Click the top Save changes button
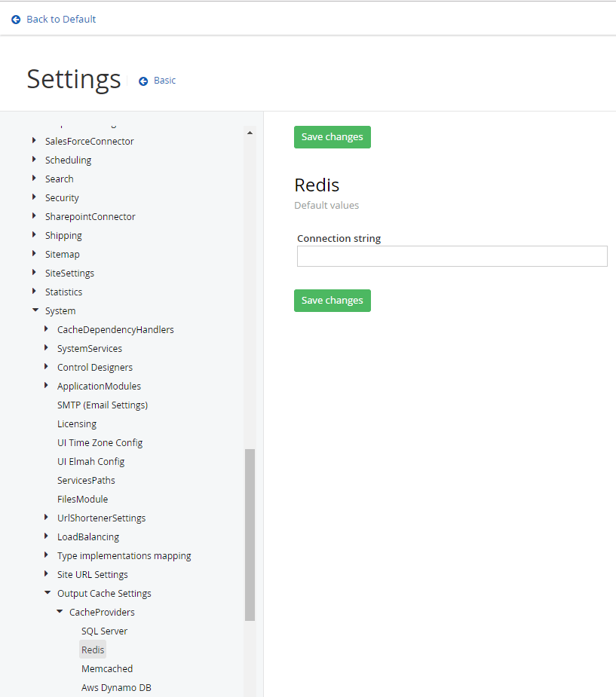This screenshot has width=616, height=697. point(333,137)
